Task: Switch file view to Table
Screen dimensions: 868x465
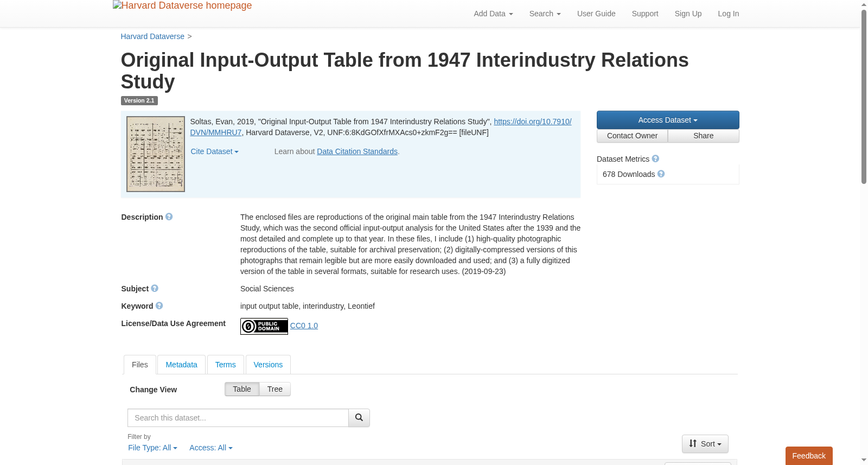Action: click(242, 389)
